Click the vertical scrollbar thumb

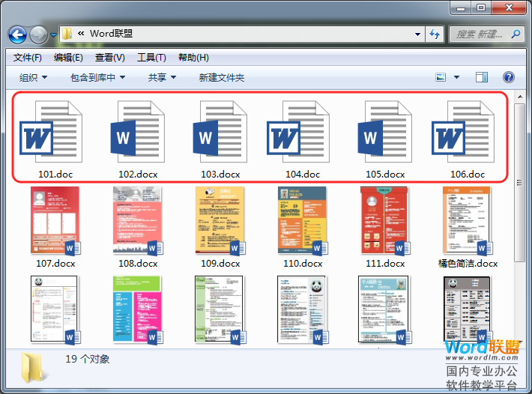click(519, 183)
